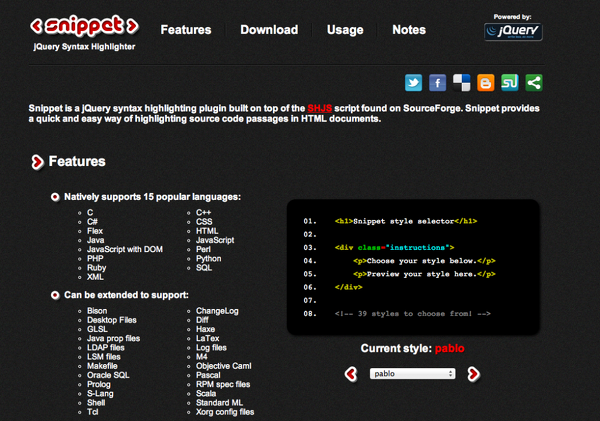Select the Log files item
Viewport: 600px width, 421px height.
(x=211, y=348)
